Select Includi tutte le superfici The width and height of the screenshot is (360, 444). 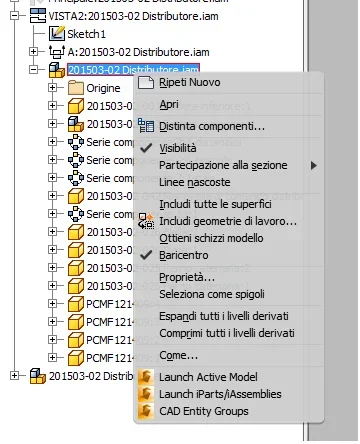tap(215, 204)
